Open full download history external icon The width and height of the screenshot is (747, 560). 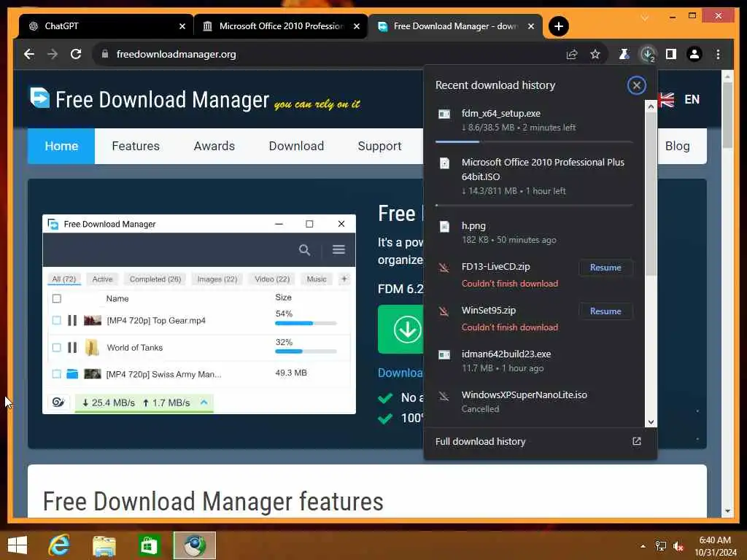[636, 441]
